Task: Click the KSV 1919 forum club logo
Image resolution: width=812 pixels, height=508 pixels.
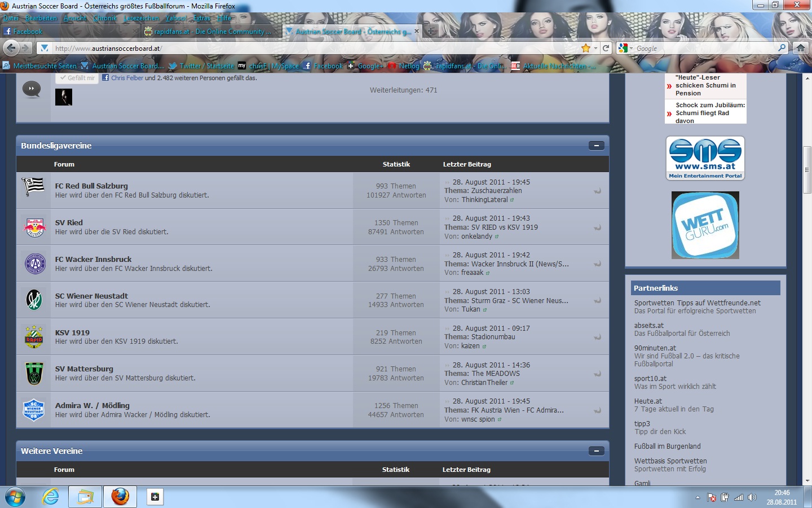Action: (x=34, y=336)
